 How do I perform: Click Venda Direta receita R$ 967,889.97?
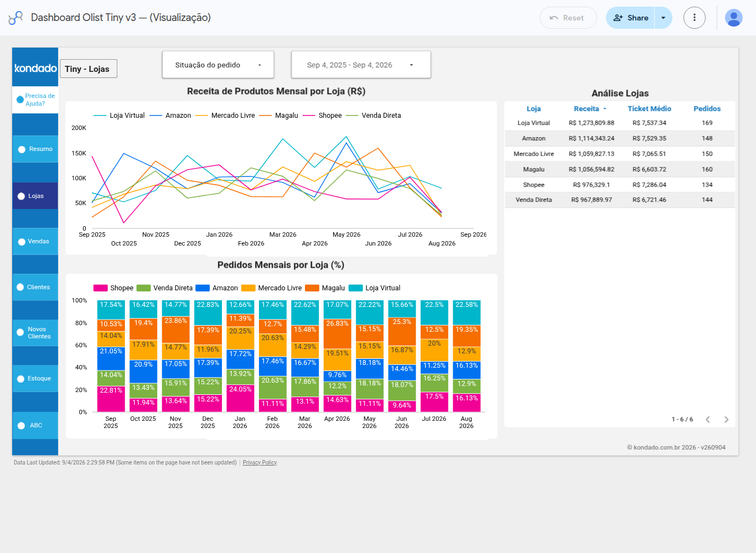pyautogui.click(x=592, y=200)
